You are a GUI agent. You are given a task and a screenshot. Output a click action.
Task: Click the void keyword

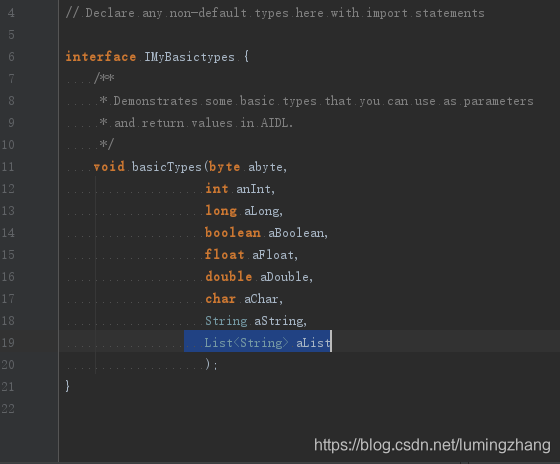pyautogui.click(x=109, y=166)
